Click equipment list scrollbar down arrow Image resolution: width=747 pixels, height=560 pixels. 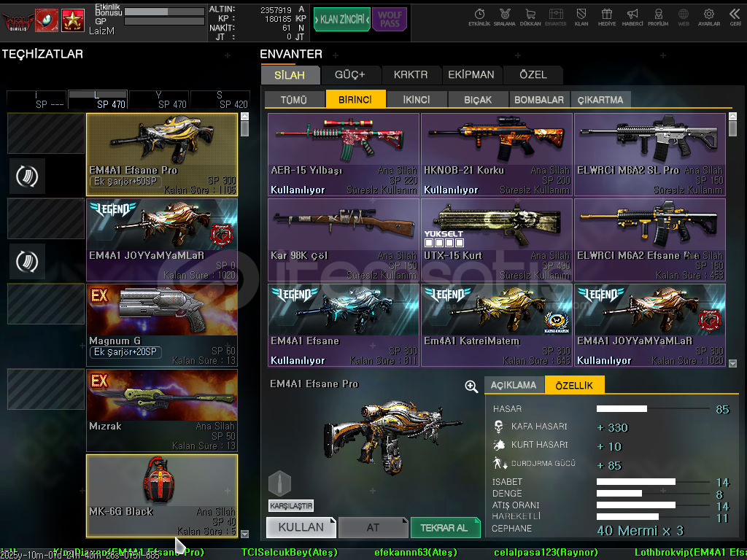245,534
